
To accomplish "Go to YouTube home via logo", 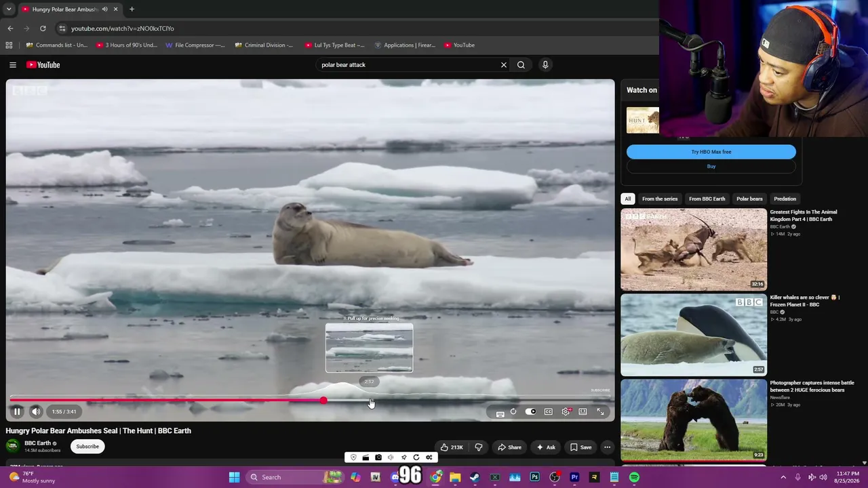I will tap(43, 65).
